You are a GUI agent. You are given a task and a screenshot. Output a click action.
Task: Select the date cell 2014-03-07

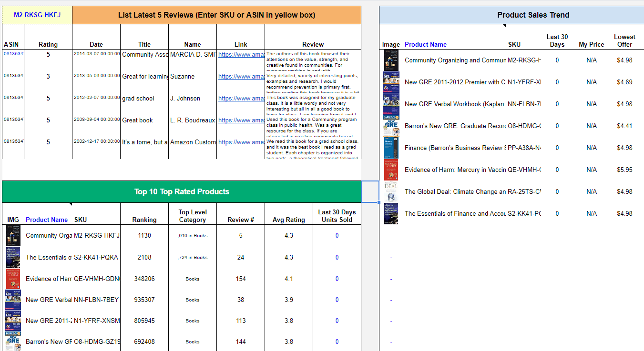96,54
